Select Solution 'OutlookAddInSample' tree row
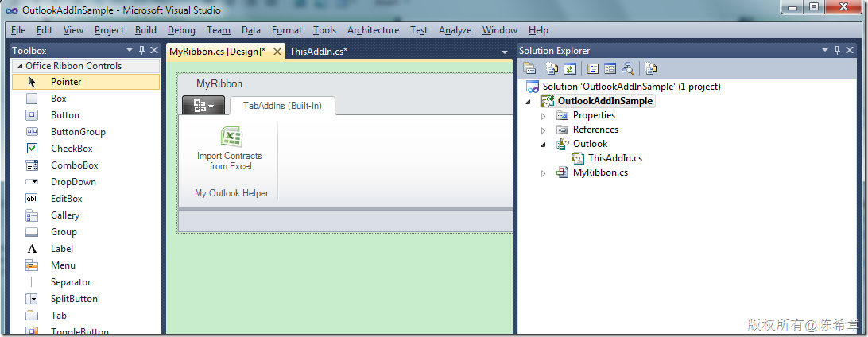 [x=632, y=87]
